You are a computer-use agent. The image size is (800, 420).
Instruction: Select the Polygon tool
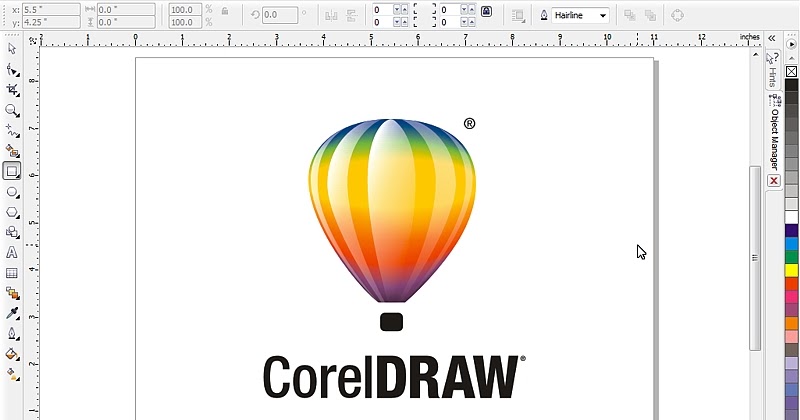tap(12, 212)
